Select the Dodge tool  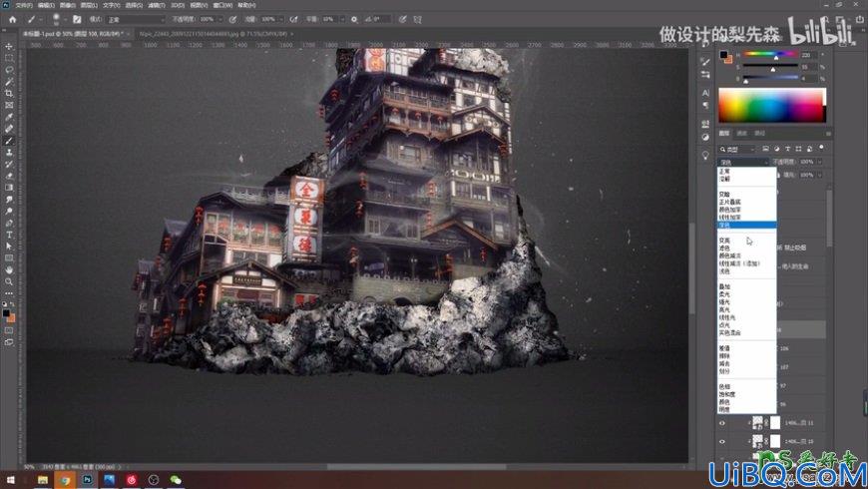[x=9, y=211]
